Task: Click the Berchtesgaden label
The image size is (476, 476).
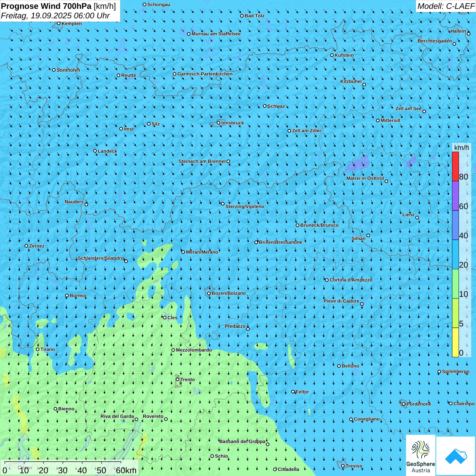Action: coord(435,41)
